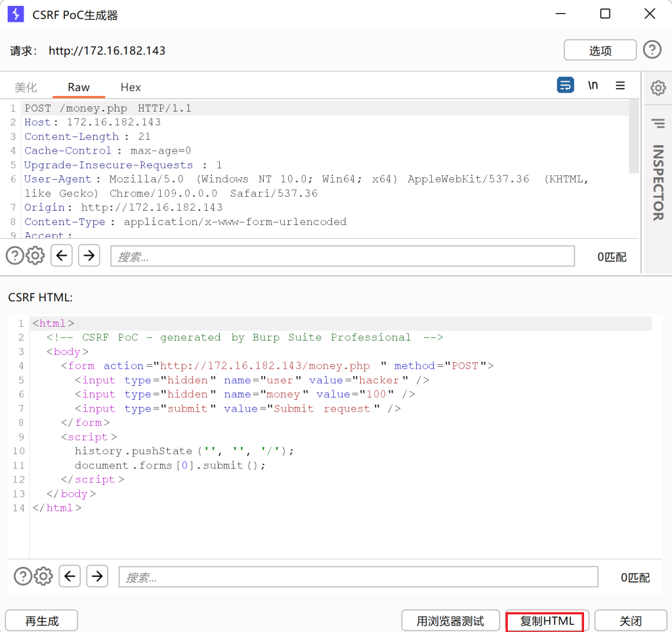Toggle the word wrap icon in request editor
672x632 pixels.
565,85
